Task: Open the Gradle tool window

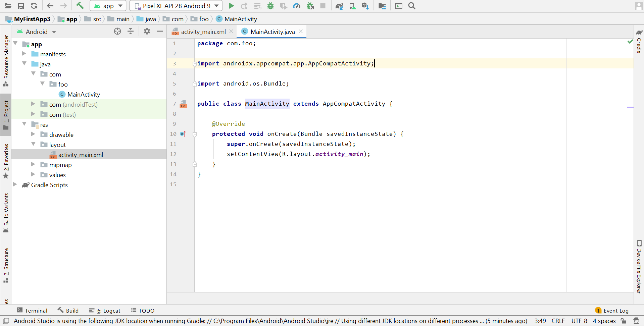Action: tap(639, 47)
